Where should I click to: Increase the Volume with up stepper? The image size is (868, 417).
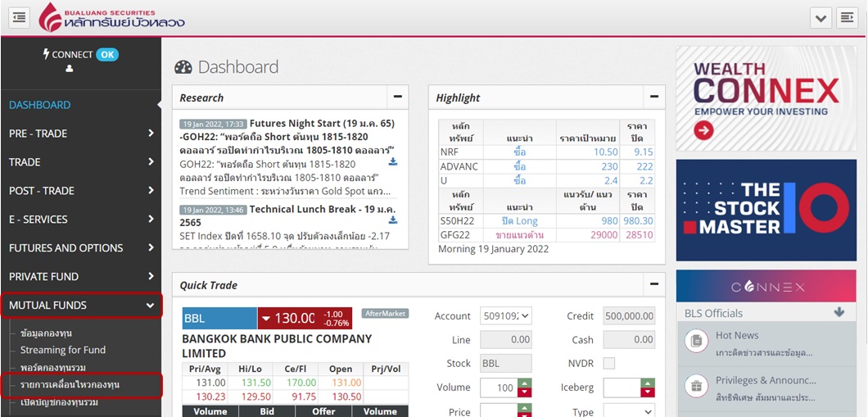pyautogui.click(x=525, y=383)
